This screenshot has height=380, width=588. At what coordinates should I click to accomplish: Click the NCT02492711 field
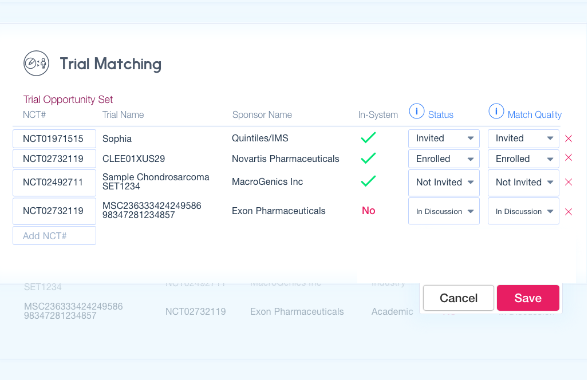pos(54,182)
